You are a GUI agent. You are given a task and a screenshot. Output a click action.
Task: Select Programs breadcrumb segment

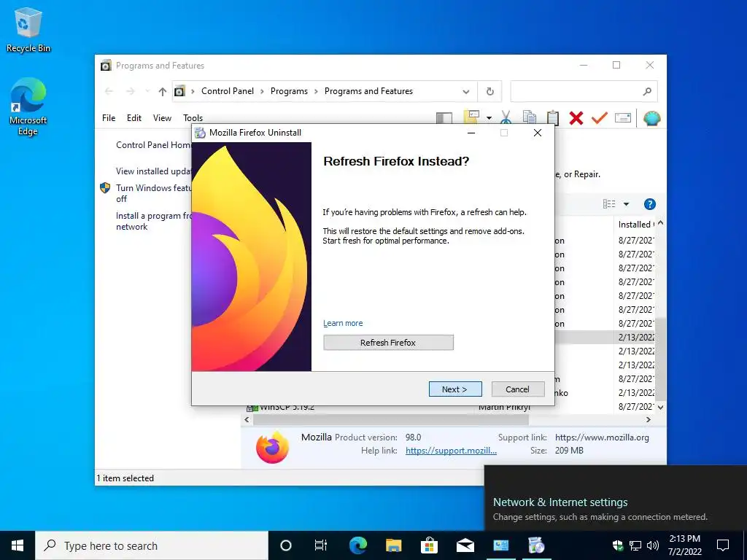(289, 91)
